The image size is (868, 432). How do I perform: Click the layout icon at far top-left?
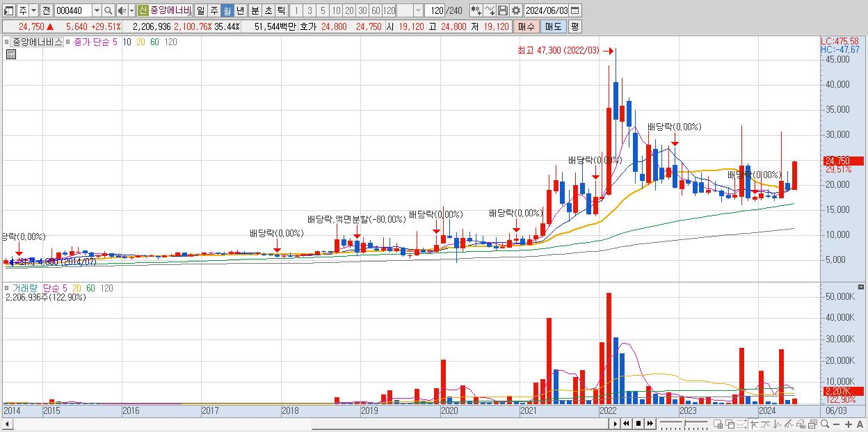point(9,10)
